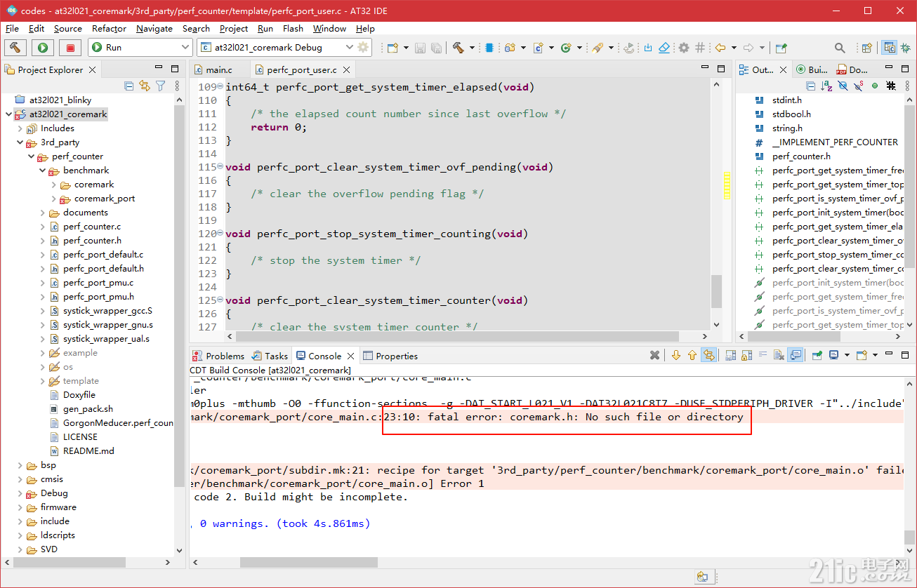Click the editor vertical scrollbar thumb
The image size is (917, 588).
(716, 291)
